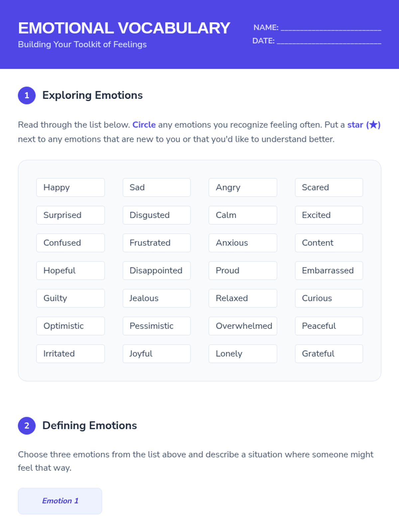The height and width of the screenshot is (532, 399).
Task: Select the Jealous emotion box
Action: 157,298
